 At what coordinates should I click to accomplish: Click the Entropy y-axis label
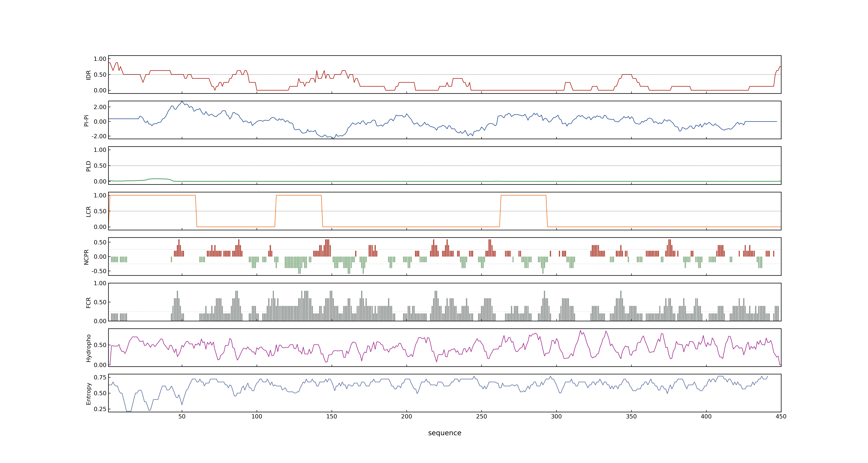tap(88, 394)
